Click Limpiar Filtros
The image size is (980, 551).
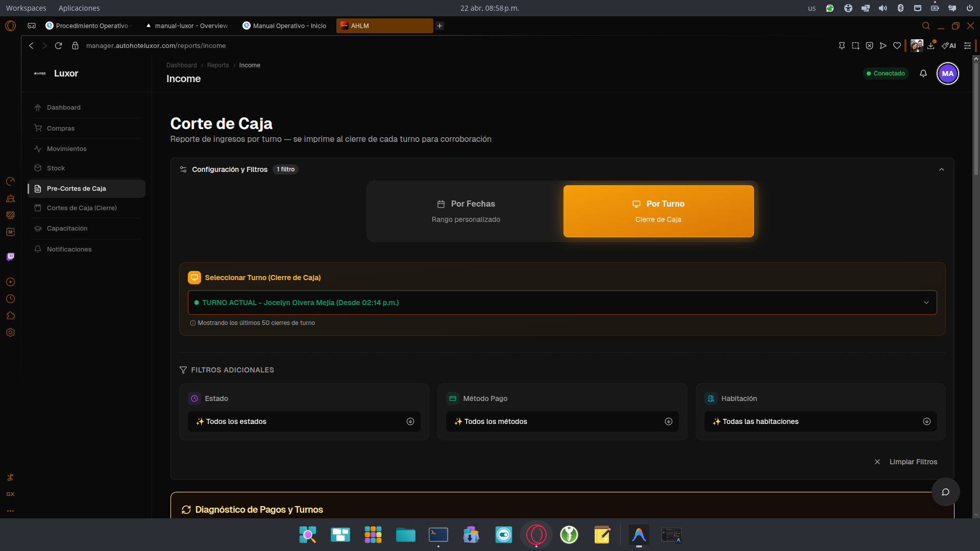[x=906, y=462]
